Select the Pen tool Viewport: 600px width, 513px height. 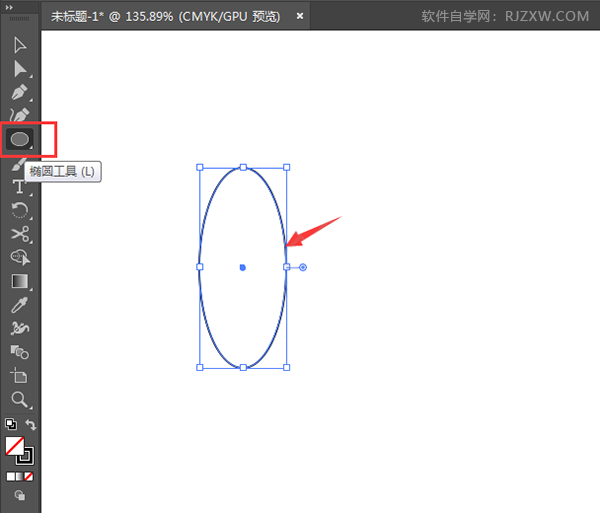click(x=20, y=92)
